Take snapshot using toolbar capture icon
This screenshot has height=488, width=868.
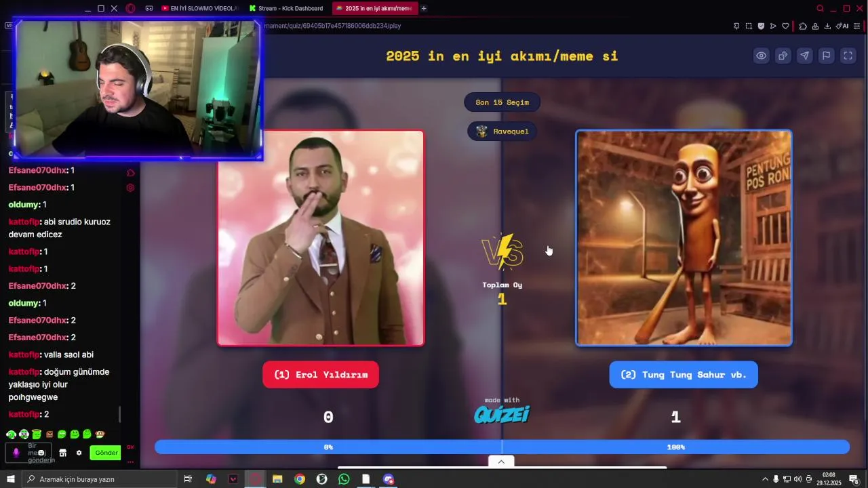pos(749,26)
